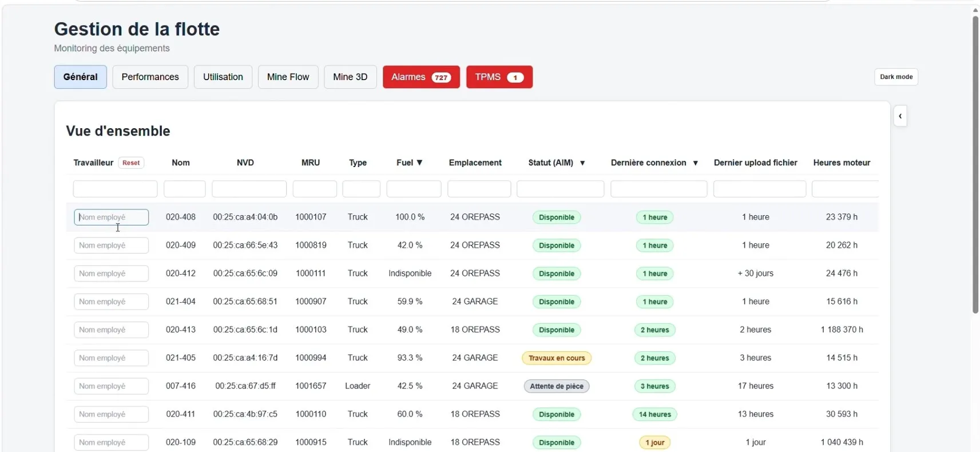The width and height of the screenshot is (980, 452).
Task: Click the 1 jour connection badge
Action: (x=655, y=442)
